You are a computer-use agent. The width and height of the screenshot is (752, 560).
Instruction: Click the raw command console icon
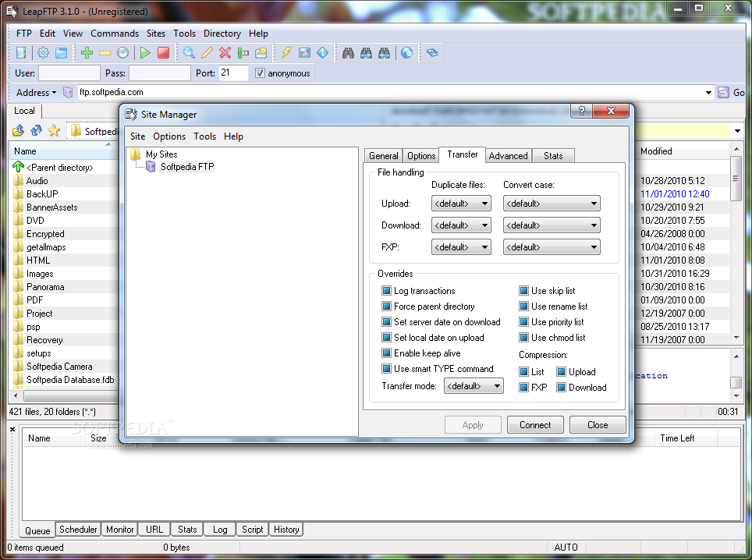click(x=304, y=53)
